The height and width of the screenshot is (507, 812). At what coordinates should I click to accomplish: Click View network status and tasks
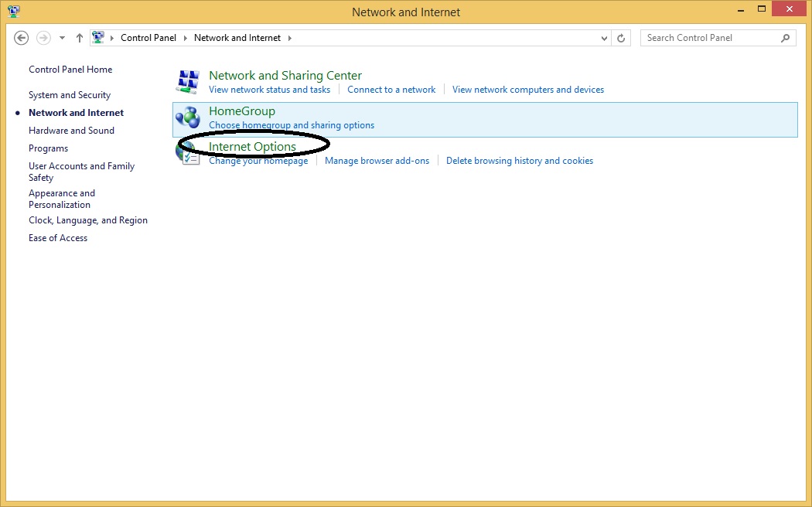tap(269, 90)
